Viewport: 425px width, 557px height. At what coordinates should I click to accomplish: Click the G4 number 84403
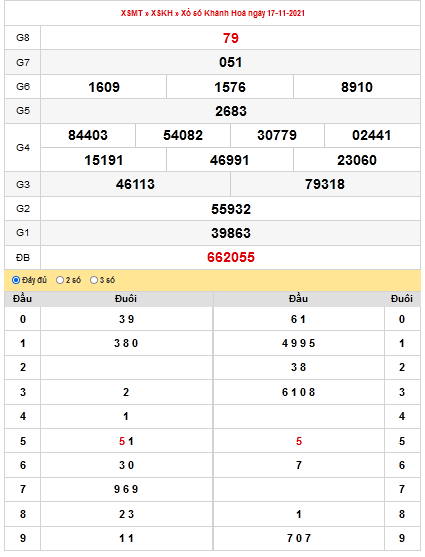[x=88, y=135]
